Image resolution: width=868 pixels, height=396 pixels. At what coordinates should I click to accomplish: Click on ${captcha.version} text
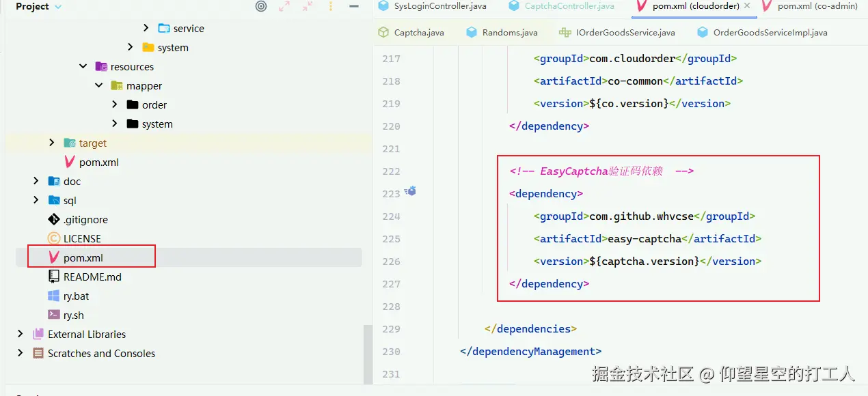click(x=645, y=261)
